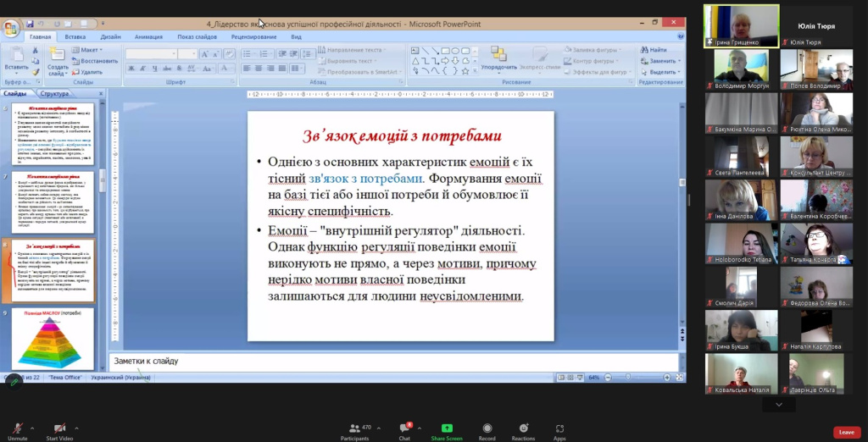Open the font size combo box
Screen dimensions: 868x442
pos(187,54)
